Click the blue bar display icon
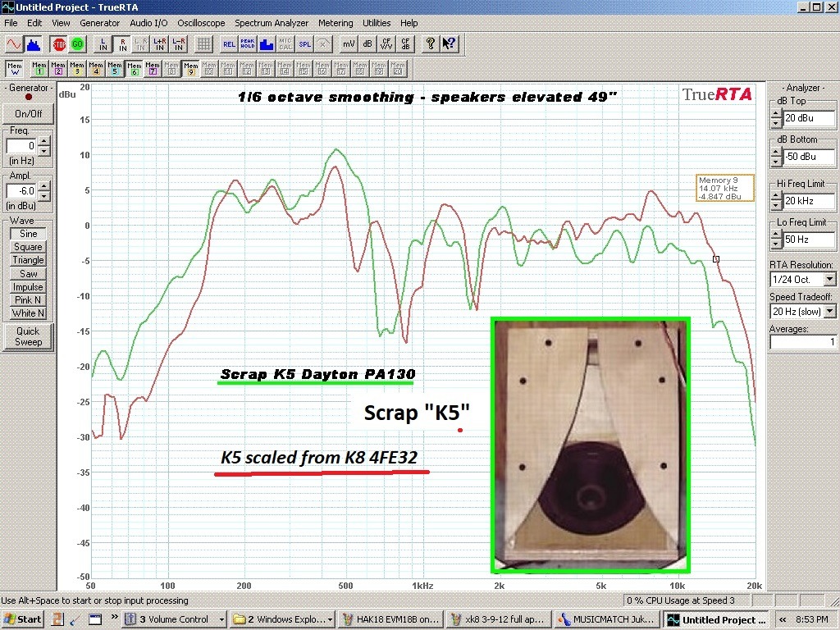 tap(267, 44)
